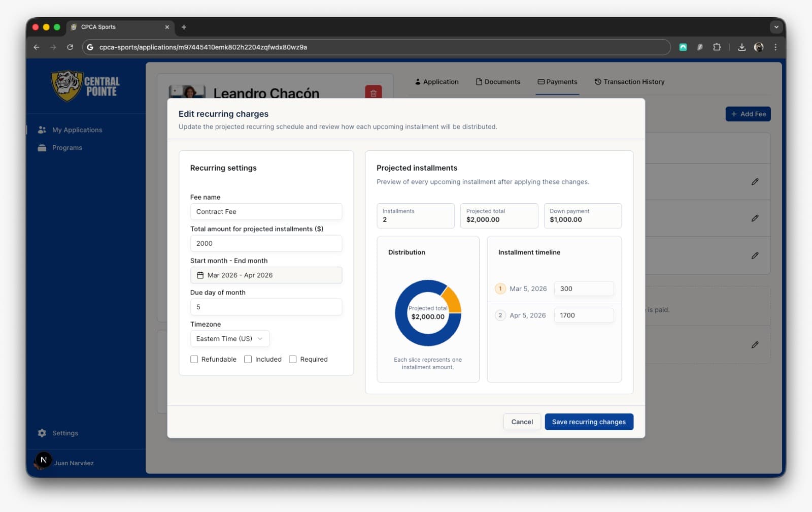Open the browser extensions puzzle icon
Screen dimensions: 812x512
717,47
